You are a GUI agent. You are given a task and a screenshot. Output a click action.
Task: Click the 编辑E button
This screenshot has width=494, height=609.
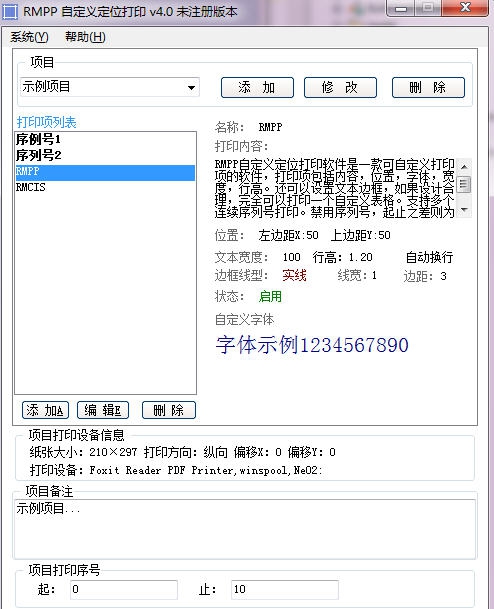click(x=103, y=410)
